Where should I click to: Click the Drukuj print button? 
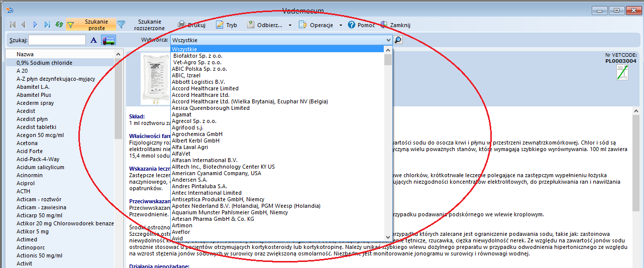191,25
